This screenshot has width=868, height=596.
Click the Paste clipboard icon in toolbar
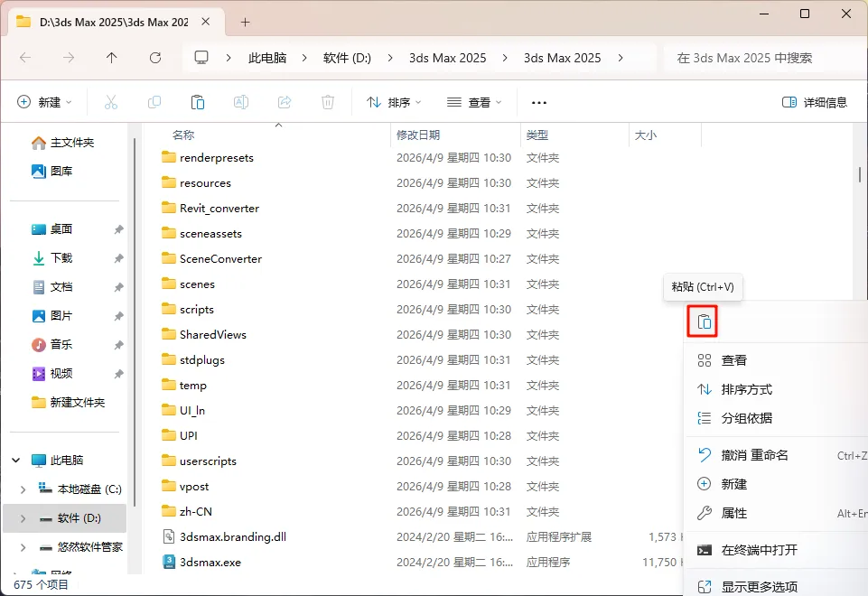click(x=198, y=102)
